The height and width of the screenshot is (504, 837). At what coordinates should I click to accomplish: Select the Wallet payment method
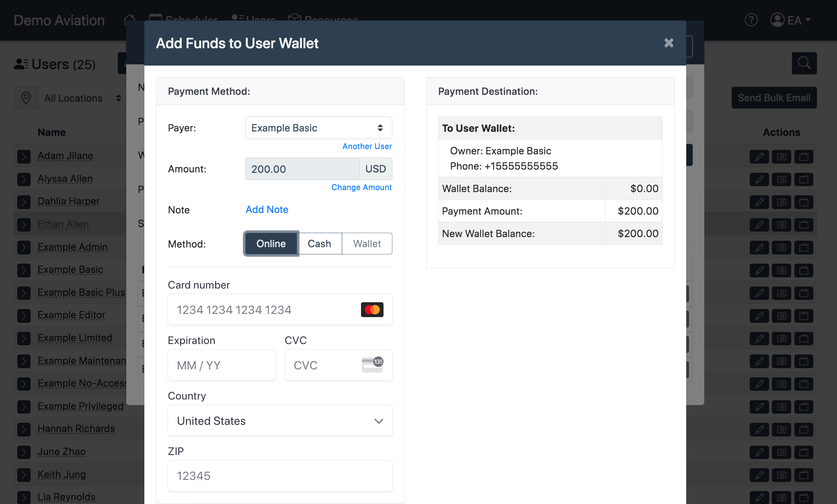367,244
